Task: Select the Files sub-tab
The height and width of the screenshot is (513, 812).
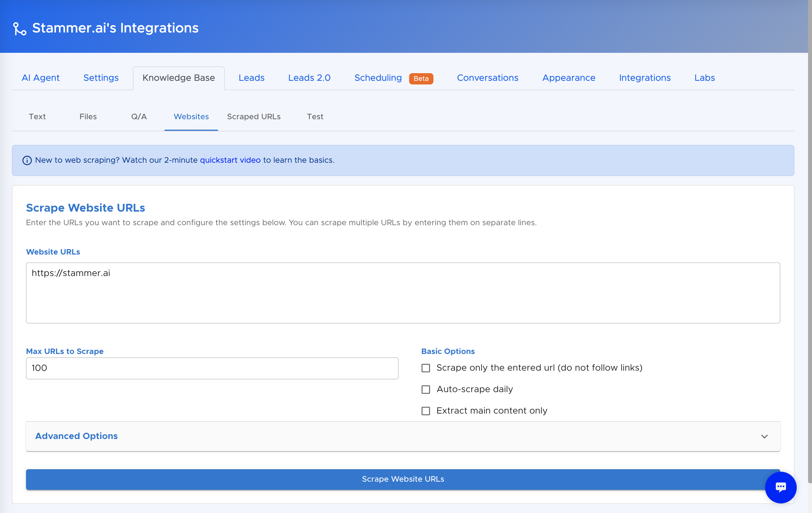Action: point(88,117)
